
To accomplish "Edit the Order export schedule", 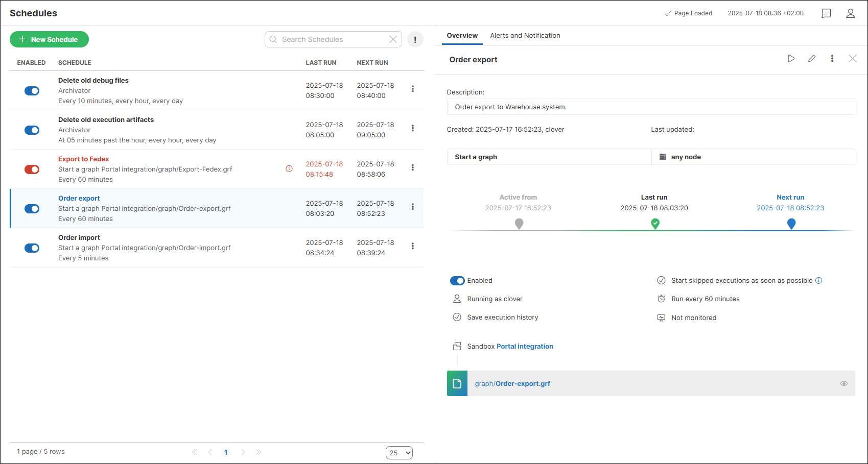I will click(x=811, y=59).
